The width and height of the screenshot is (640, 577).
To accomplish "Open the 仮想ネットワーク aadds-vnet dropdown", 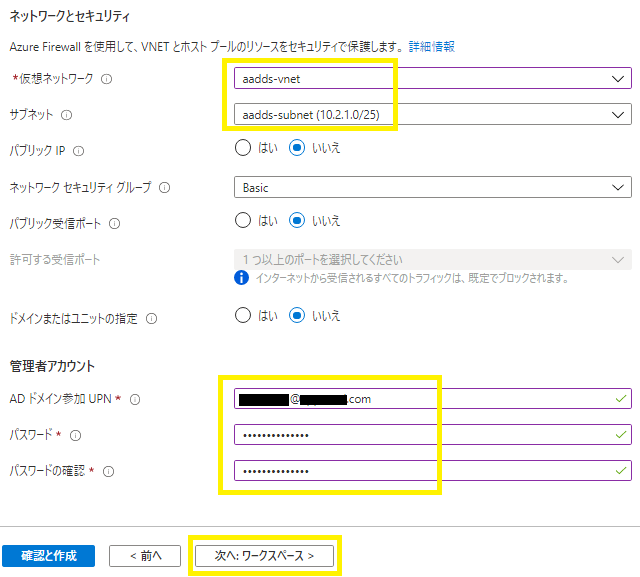I will pyautogui.click(x=433, y=78).
